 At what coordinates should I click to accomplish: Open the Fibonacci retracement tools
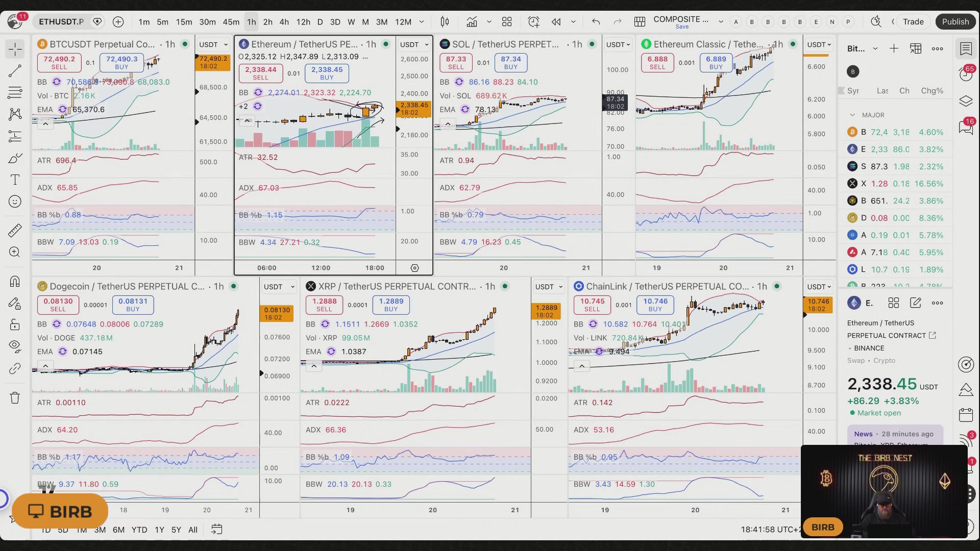(15, 93)
